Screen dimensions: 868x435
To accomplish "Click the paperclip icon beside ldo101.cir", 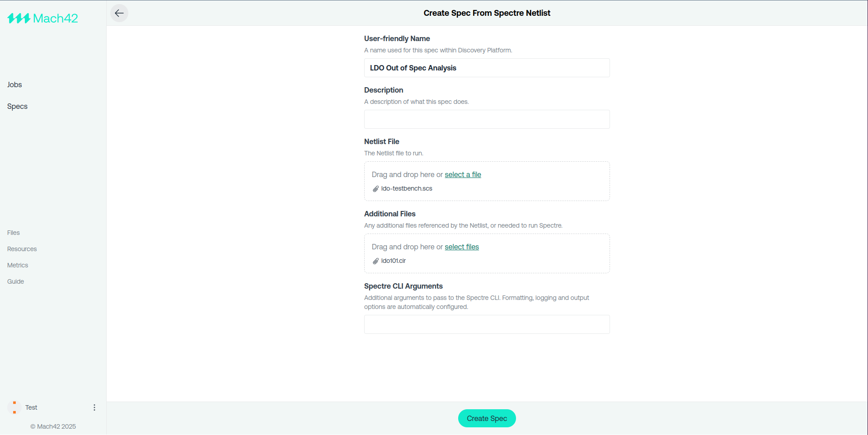I will point(375,261).
